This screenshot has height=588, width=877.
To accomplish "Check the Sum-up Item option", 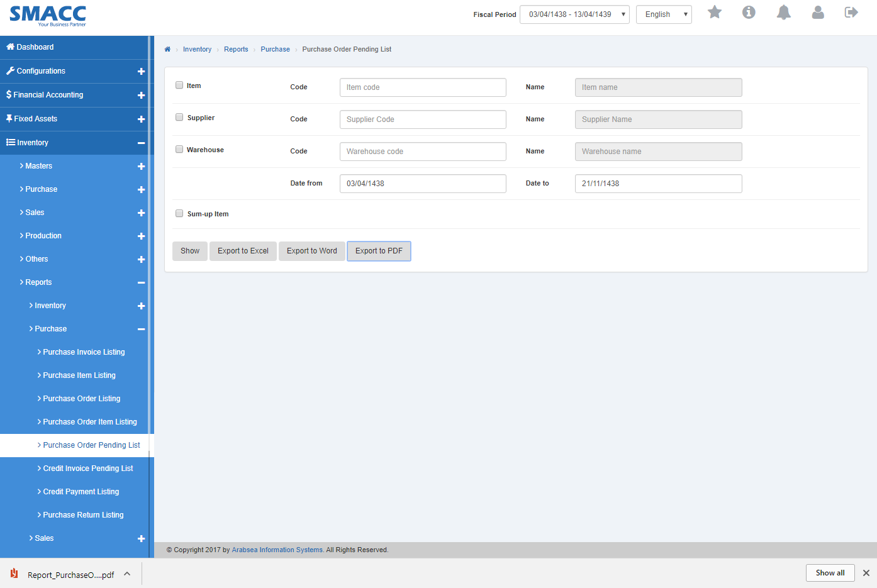I will click(x=179, y=213).
